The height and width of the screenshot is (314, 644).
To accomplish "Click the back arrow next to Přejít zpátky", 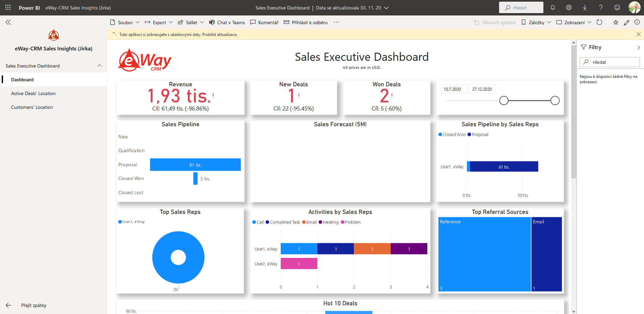I will [x=8, y=305].
